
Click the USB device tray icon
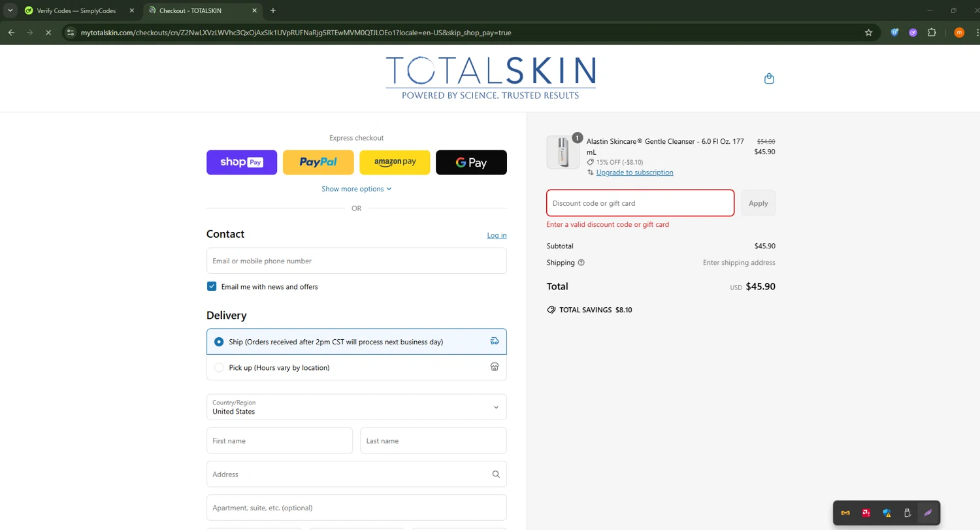(907, 513)
